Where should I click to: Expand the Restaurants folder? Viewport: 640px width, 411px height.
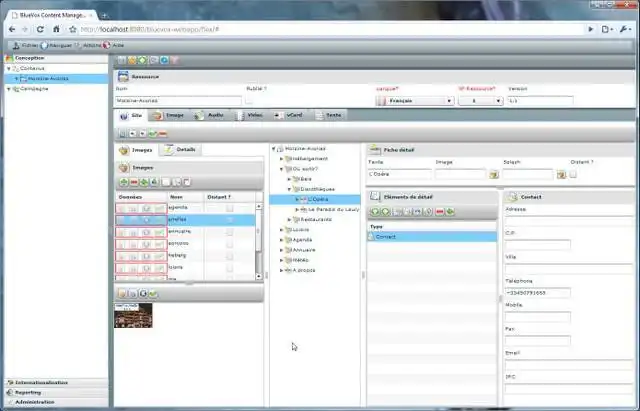coord(289,220)
